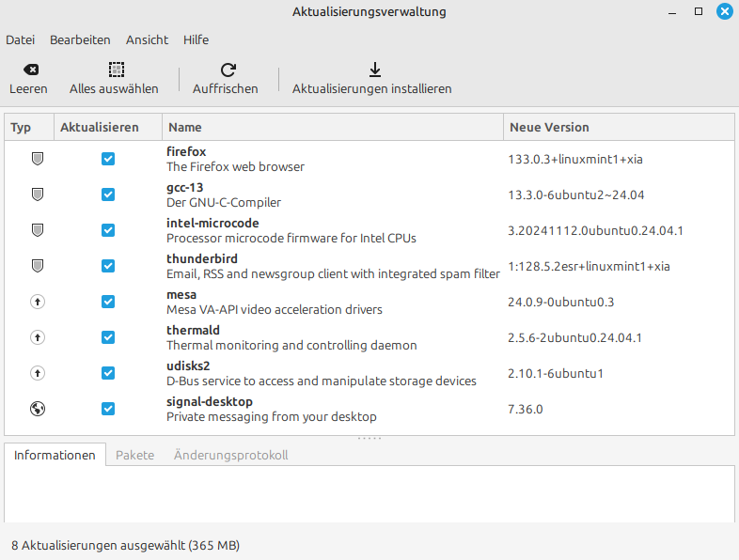Viewport: 739px width, 560px height.
Task: Click the up-arrow icon for udisks2
Action: (38, 373)
